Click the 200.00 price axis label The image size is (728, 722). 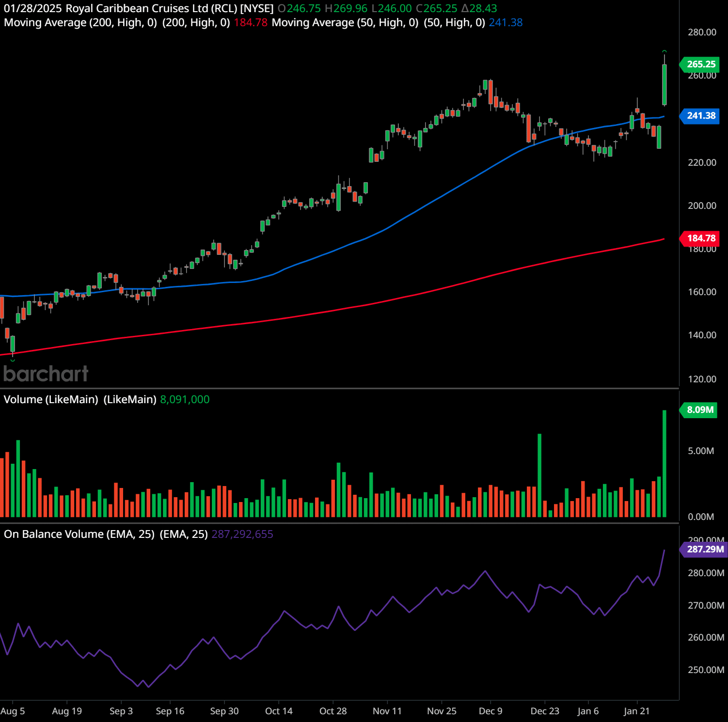point(702,206)
